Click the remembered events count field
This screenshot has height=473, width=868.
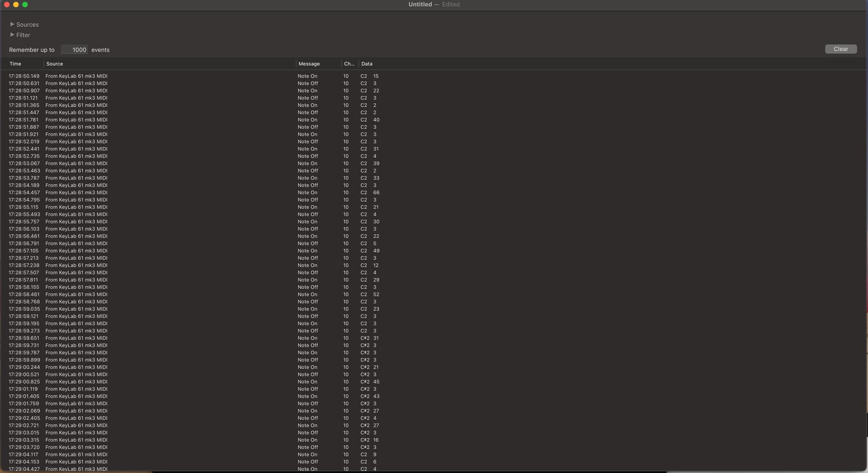click(75, 50)
